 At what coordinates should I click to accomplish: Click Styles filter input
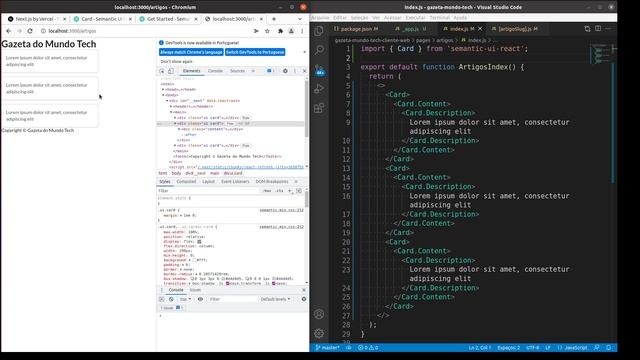[208, 191]
